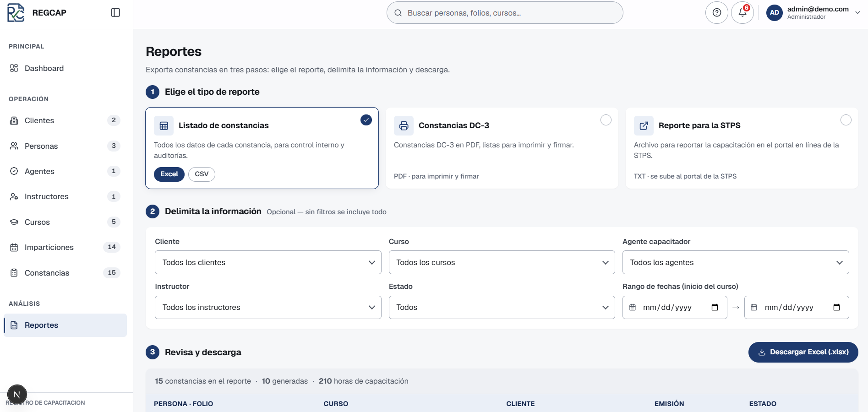Expand the admin account menu chevron
The width and height of the screenshot is (868, 412).
[x=857, y=13]
